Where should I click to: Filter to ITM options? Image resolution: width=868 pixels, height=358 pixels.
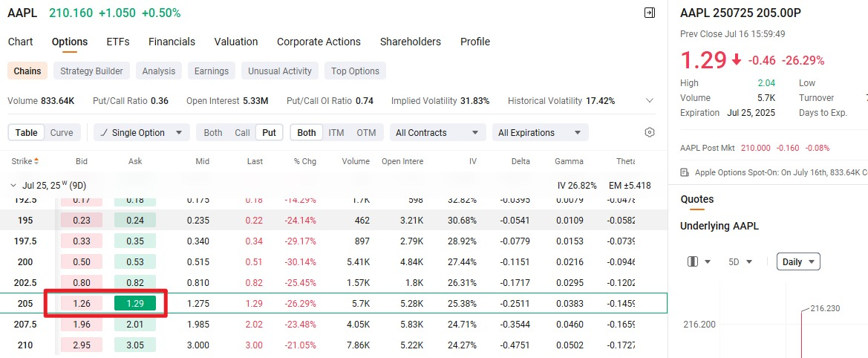(x=336, y=133)
